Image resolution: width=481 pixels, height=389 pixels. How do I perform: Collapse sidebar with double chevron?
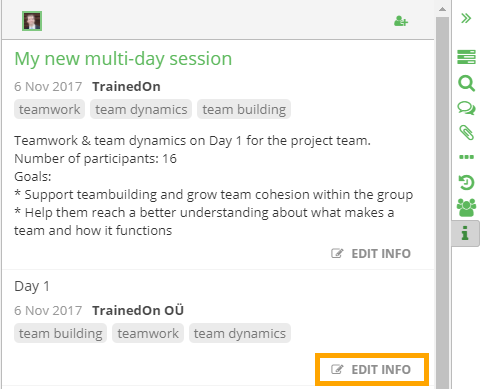tap(466, 18)
